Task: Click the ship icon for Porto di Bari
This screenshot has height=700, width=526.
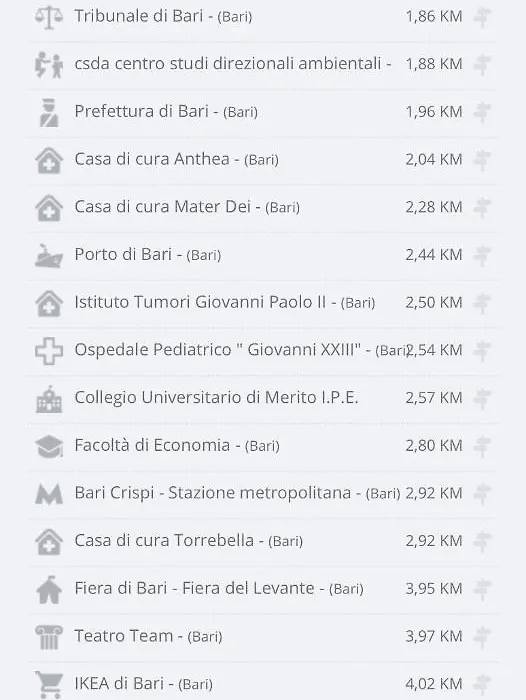Action: pyautogui.click(x=49, y=256)
